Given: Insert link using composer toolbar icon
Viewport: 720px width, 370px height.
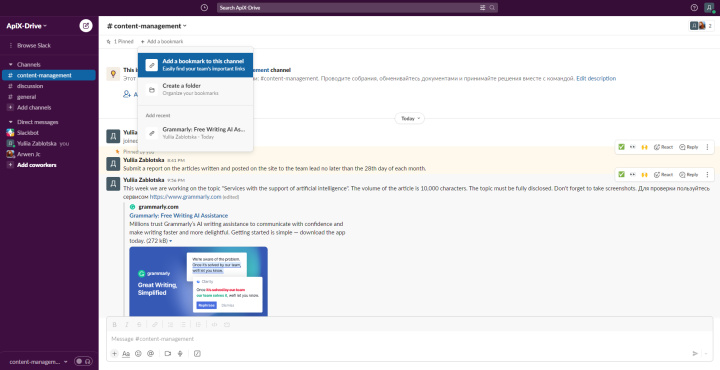Looking at the screenshot, I should 155,325.
